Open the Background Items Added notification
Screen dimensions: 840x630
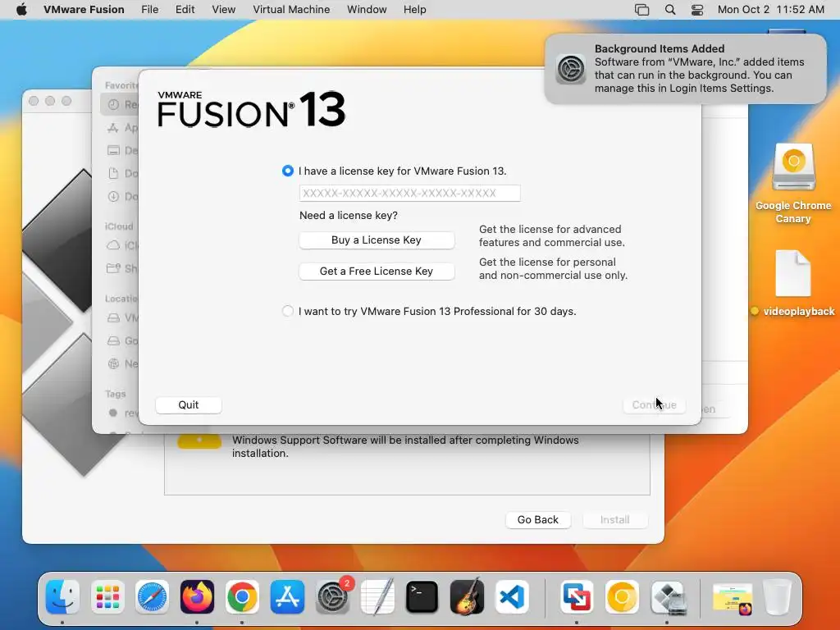coord(686,69)
